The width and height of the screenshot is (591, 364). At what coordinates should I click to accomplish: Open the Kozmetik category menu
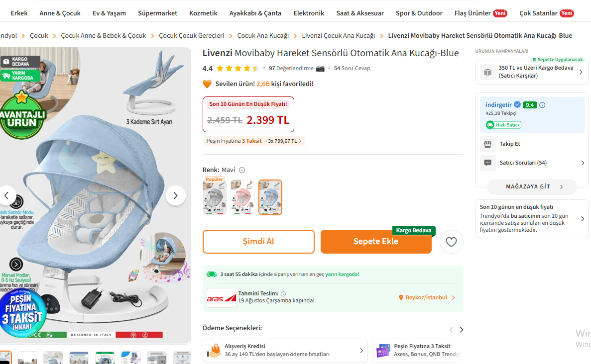[203, 13]
